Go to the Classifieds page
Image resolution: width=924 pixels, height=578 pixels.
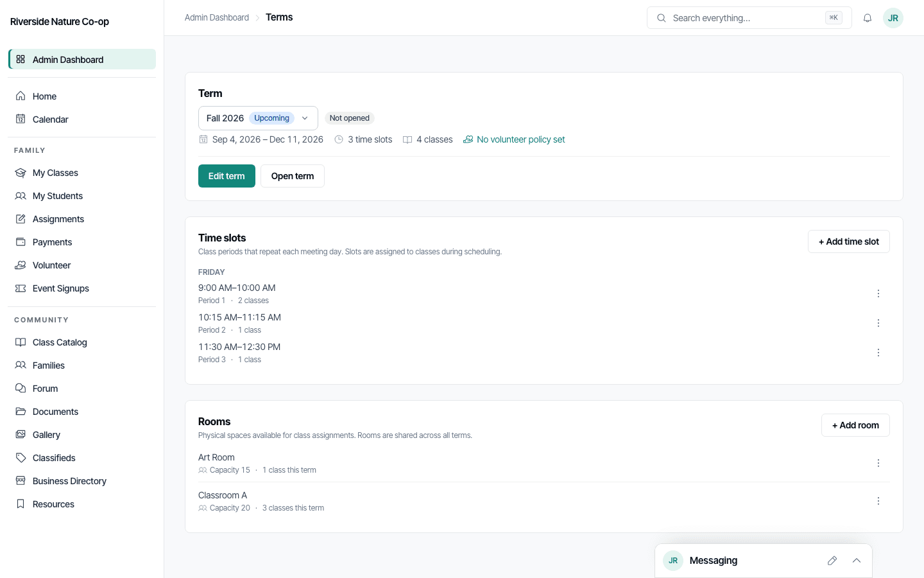(x=82, y=458)
